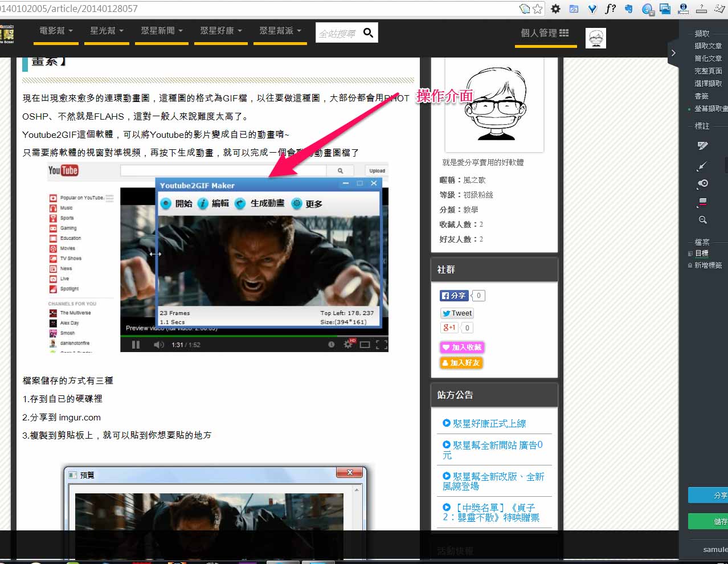Select 簡化文章 clip option
Image resolution: width=728 pixels, height=564 pixels.
708,59
